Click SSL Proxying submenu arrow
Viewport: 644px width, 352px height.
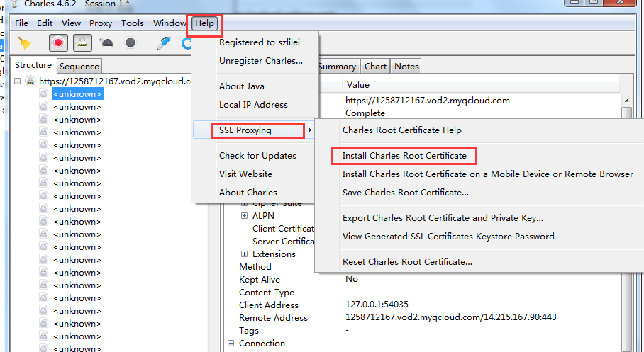pyautogui.click(x=309, y=130)
